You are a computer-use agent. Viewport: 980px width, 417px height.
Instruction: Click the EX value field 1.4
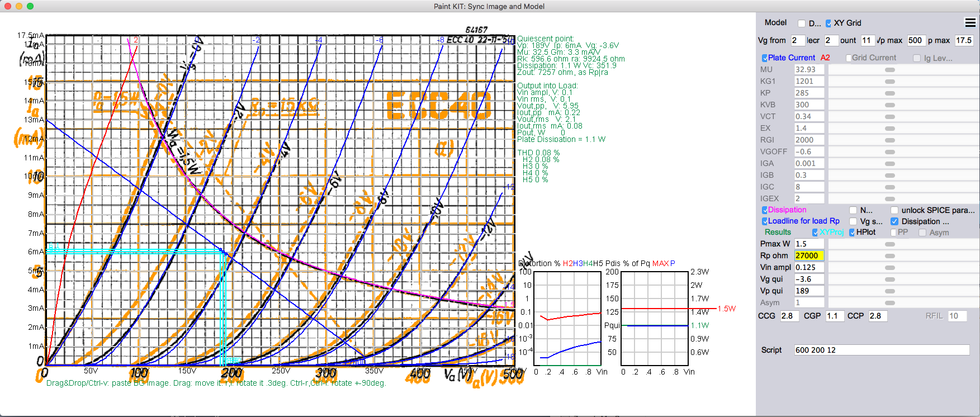809,128
